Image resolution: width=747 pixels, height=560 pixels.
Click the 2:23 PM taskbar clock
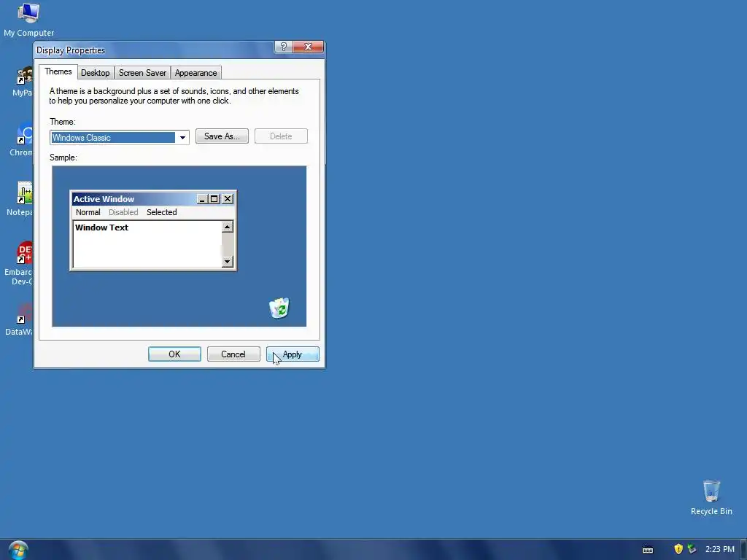click(719, 549)
